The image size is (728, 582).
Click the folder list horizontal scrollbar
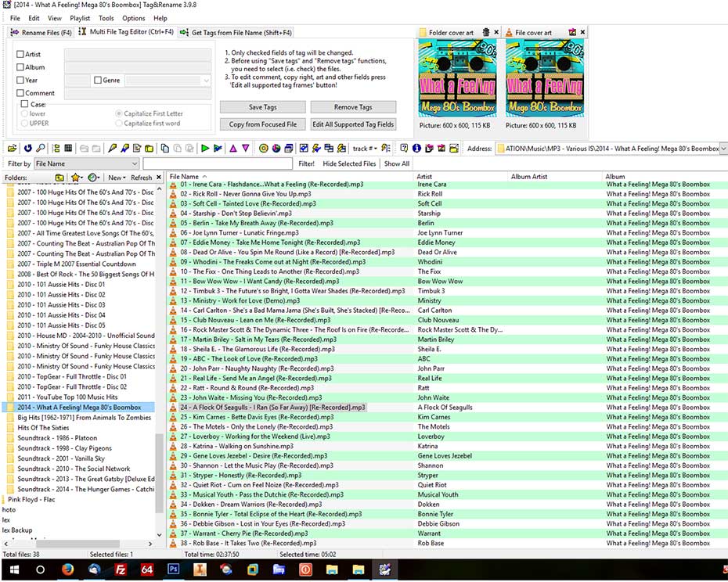click(x=77, y=544)
